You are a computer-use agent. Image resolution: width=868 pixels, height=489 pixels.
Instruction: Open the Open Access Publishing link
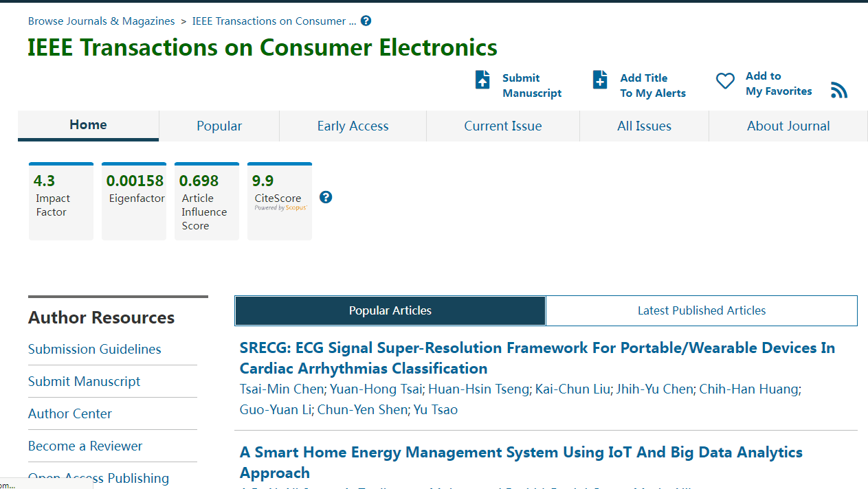coord(98,478)
